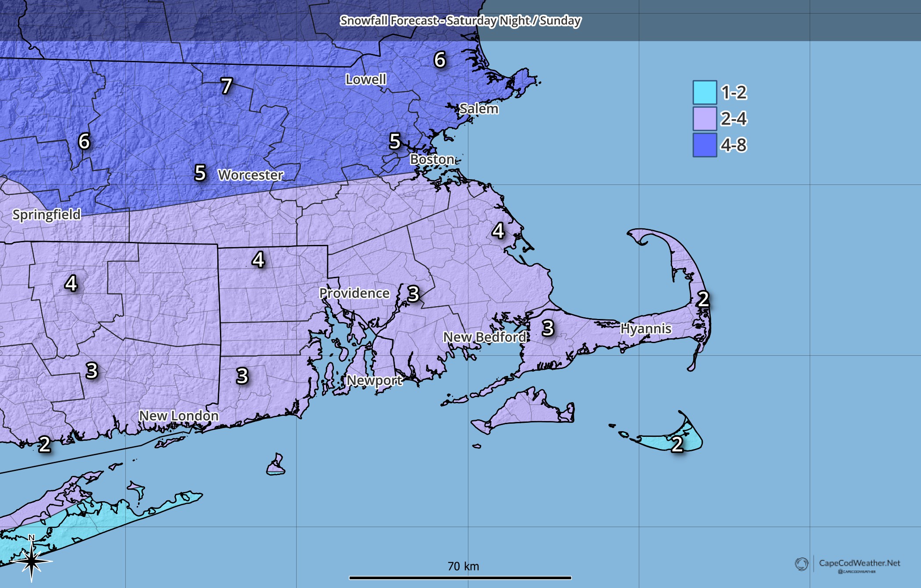The image size is (921, 588).
Task: Click the 5 value beside Worcester
Action: 200,173
